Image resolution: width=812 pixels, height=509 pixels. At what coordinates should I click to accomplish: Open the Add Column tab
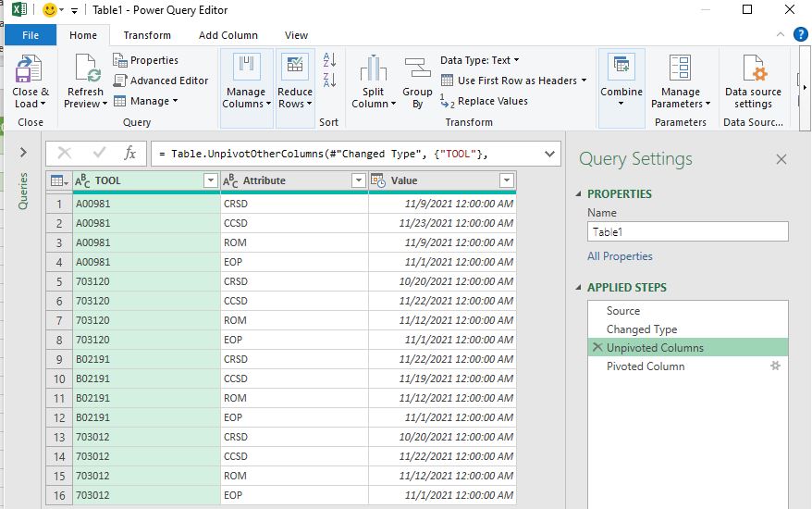pyautogui.click(x=228, y=35)
